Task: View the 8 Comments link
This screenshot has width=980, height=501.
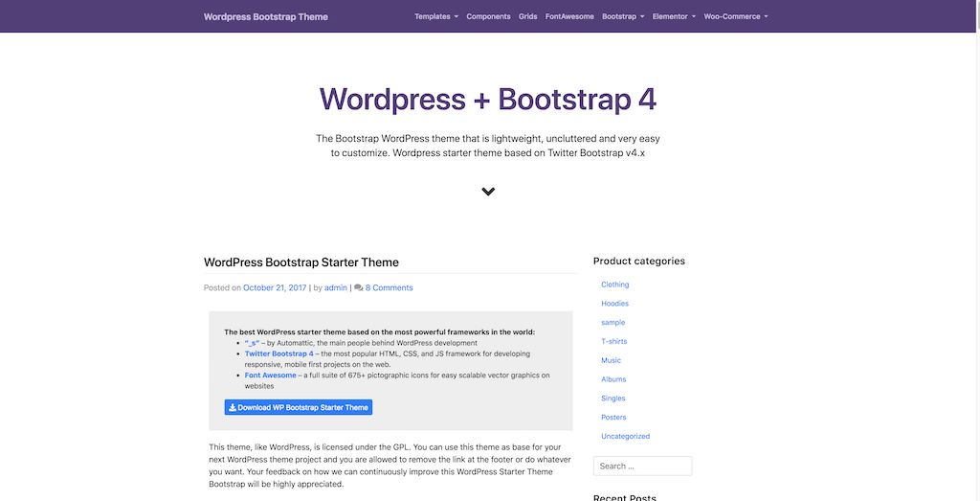Action: [x=389, y=287]
